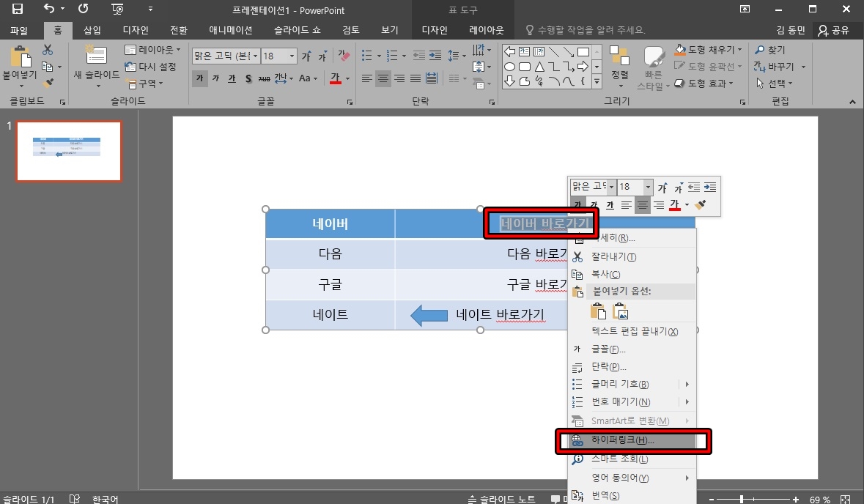Open Font dialog from context menu
Image resolution: width=864 pixels, height=504 pixels.
pos(633,349)
